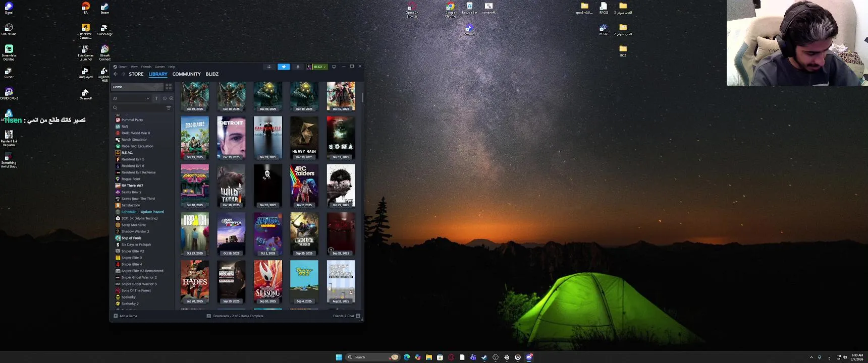Image resolution: width=868 pixels, height=363 pixels.
Task: Open the Steam menu
Action: (x=123, y=67)
